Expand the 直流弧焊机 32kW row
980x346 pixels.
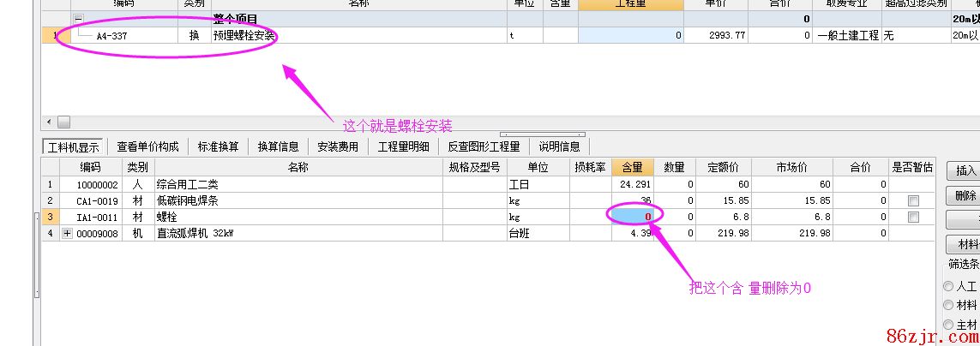pyautogui.click(x=68, y=233)
